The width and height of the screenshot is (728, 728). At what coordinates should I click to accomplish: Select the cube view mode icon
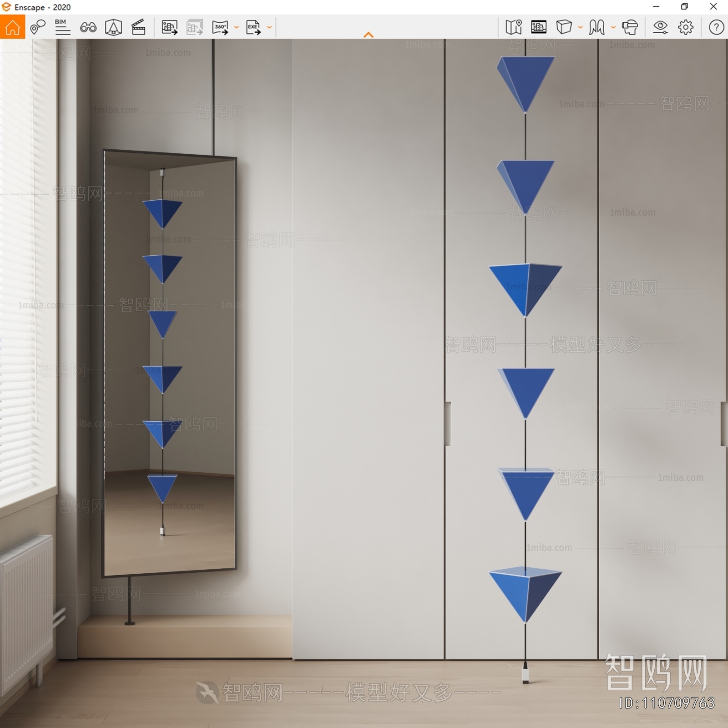click(x=564, y=27)
